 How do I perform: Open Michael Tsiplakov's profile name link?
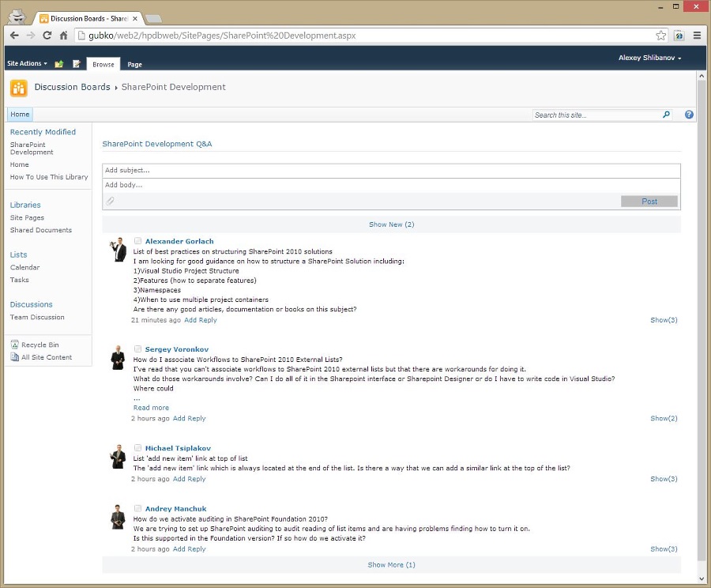[x=178, y=448]
